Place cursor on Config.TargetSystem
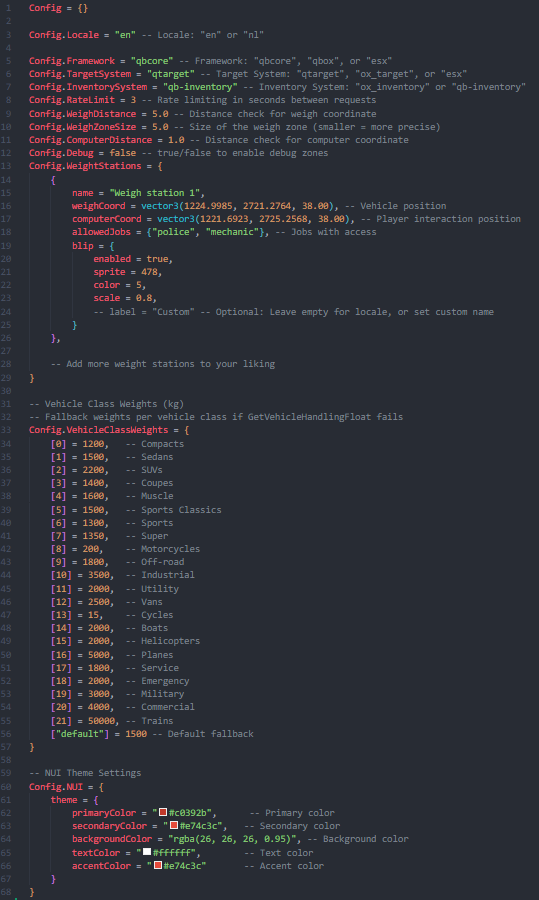539x900 pixels. pos(79,74)
